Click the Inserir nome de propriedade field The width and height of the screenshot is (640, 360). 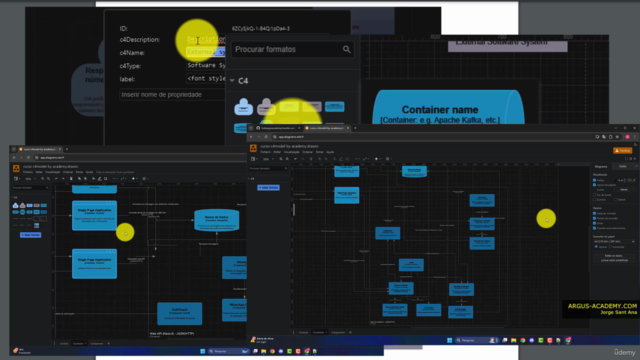coord(171,95)
